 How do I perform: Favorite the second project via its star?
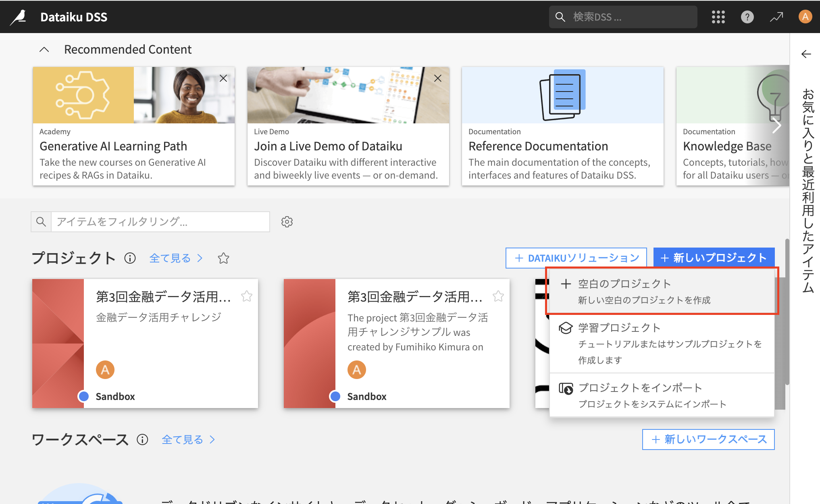coord(498,296)
